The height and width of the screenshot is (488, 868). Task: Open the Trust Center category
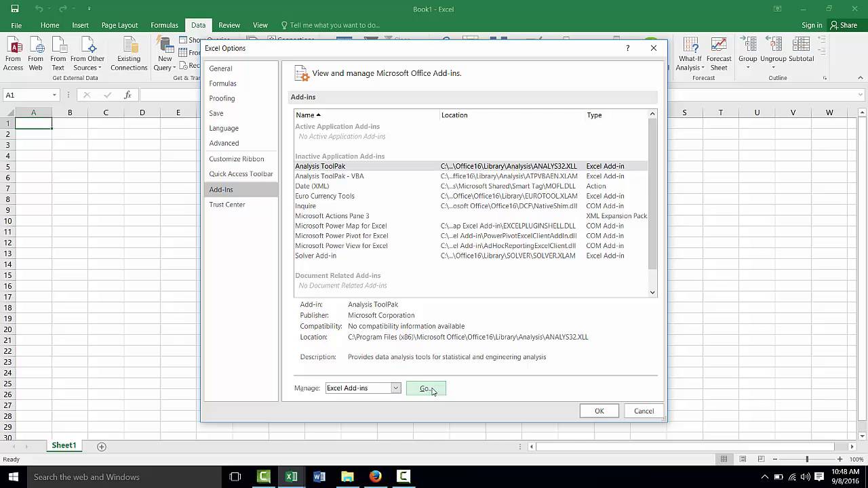click(241, 204)
